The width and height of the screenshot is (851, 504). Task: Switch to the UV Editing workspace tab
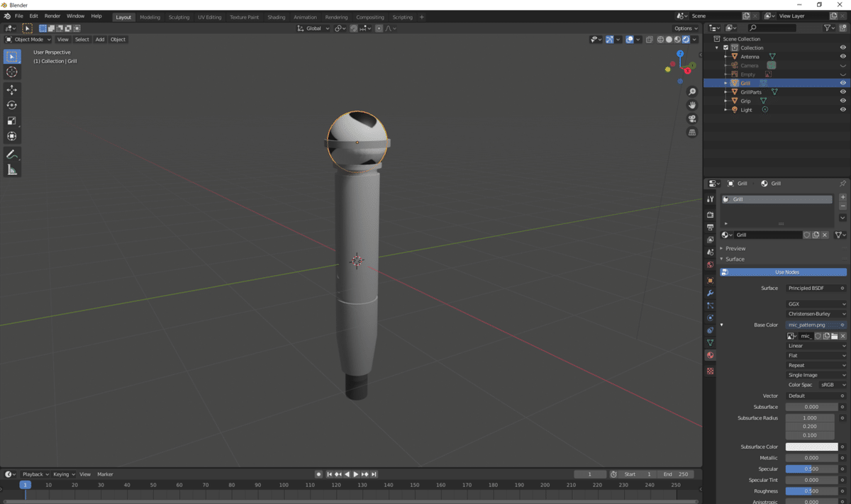coord(209,17)
